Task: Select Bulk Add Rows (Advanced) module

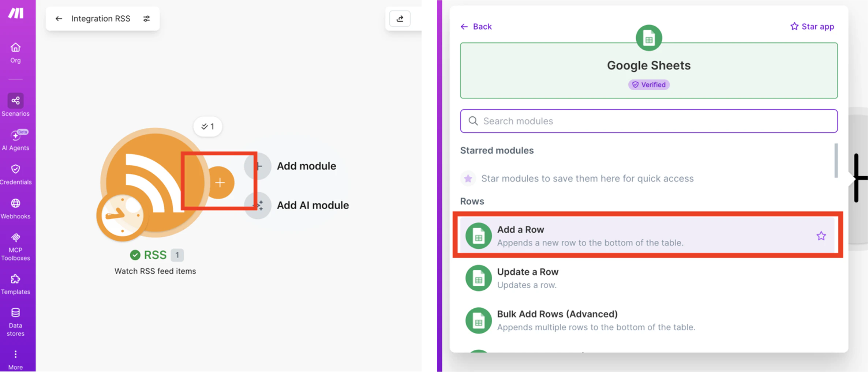Action: tap(647, 320)
